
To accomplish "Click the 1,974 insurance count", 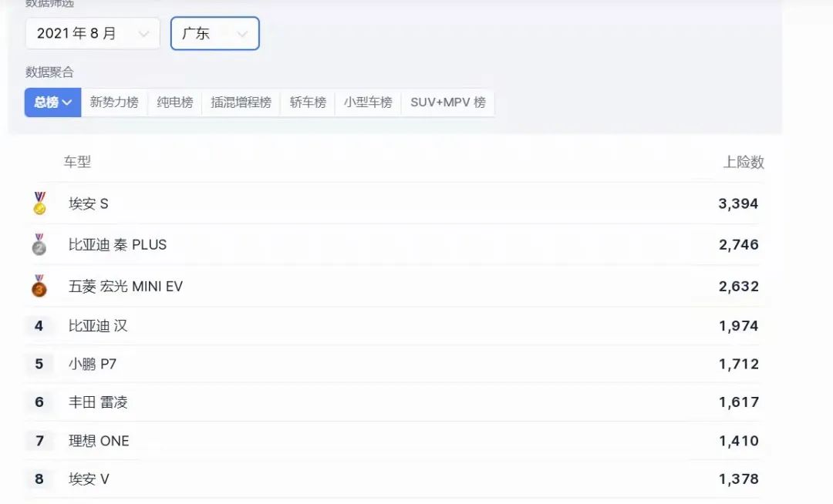I will [738, 326].
